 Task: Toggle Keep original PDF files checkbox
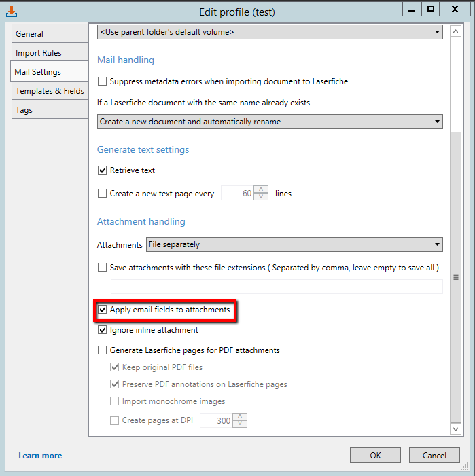point(114,367)
